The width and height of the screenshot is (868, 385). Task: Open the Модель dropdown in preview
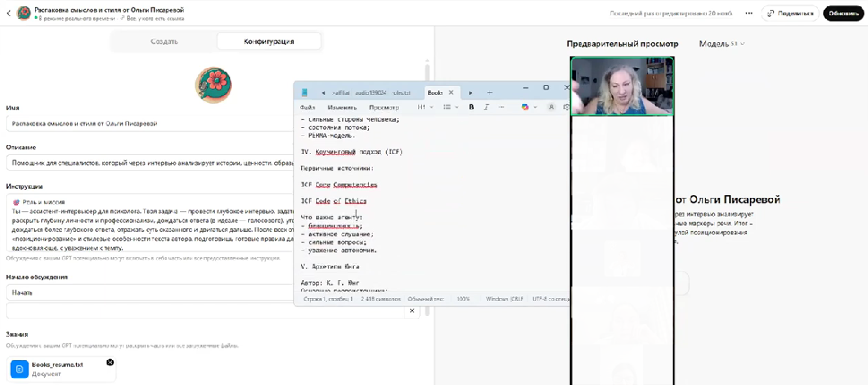click(x=721, y=43)
